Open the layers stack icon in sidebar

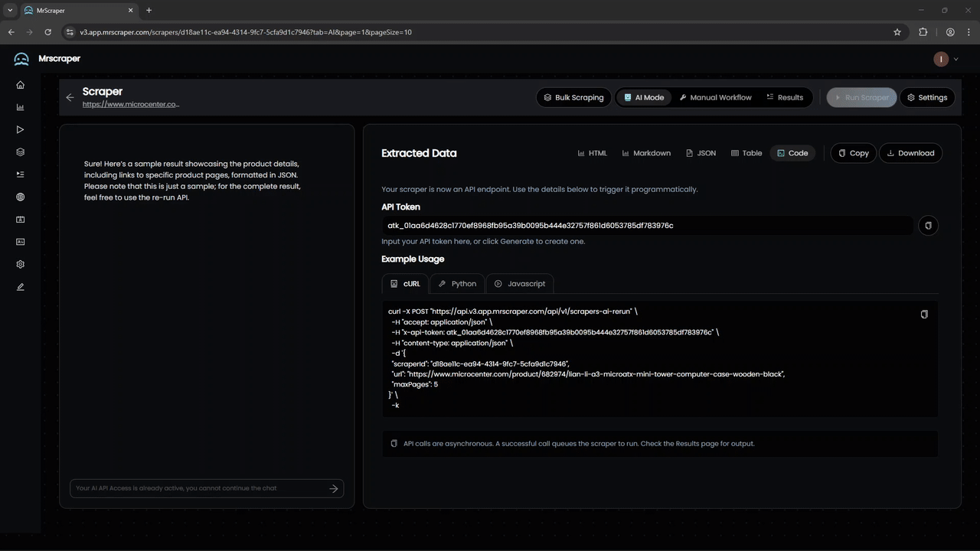click(20, 152)
